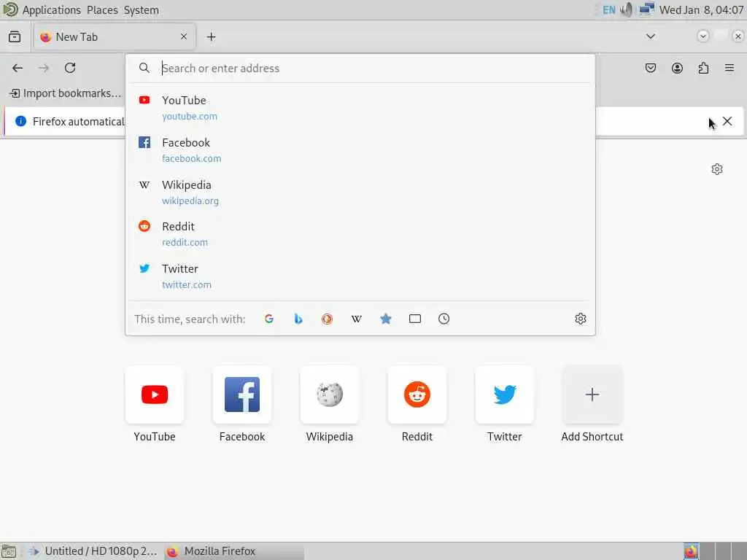Search open tabs via tabs icon

click(x=415, y=319)
